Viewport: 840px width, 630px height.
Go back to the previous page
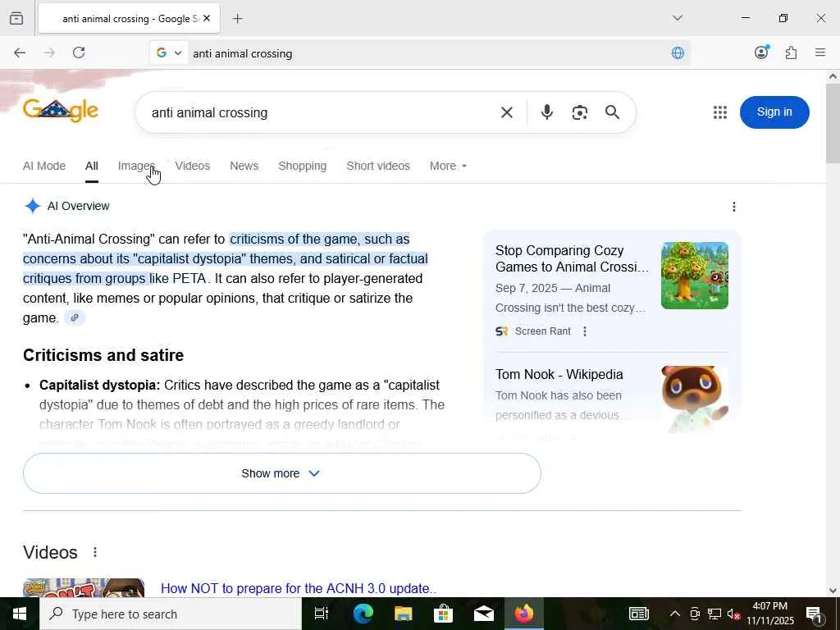[x=20, y=52]
